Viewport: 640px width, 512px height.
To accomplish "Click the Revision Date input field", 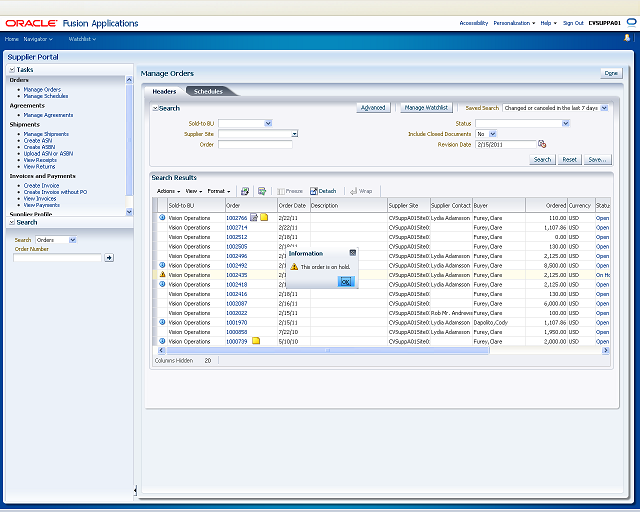I will point(505,145).
